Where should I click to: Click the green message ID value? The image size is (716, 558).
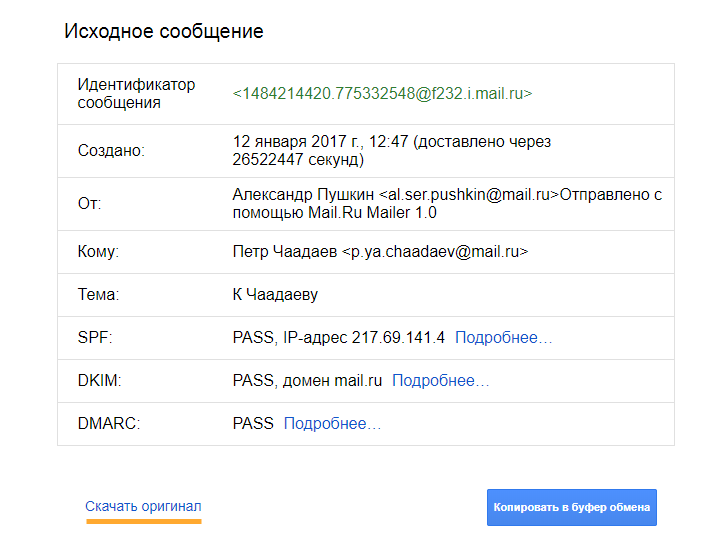[x=382, y=94]
